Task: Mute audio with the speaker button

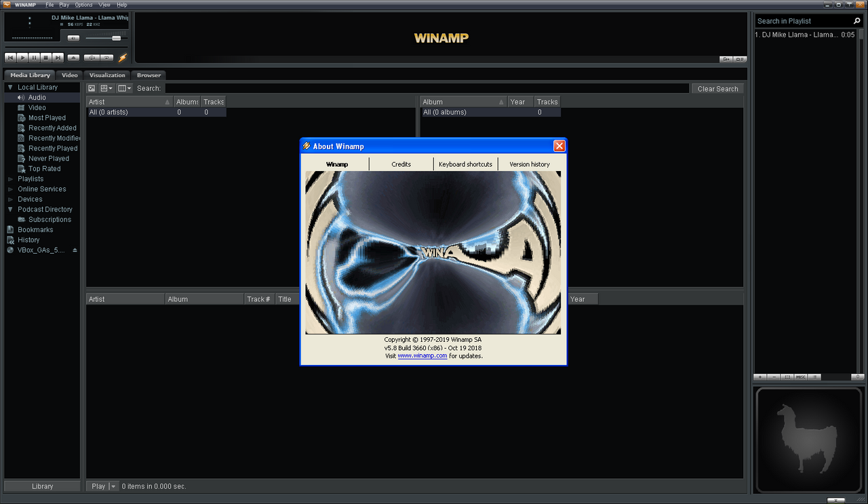Action: click(73, 38)
